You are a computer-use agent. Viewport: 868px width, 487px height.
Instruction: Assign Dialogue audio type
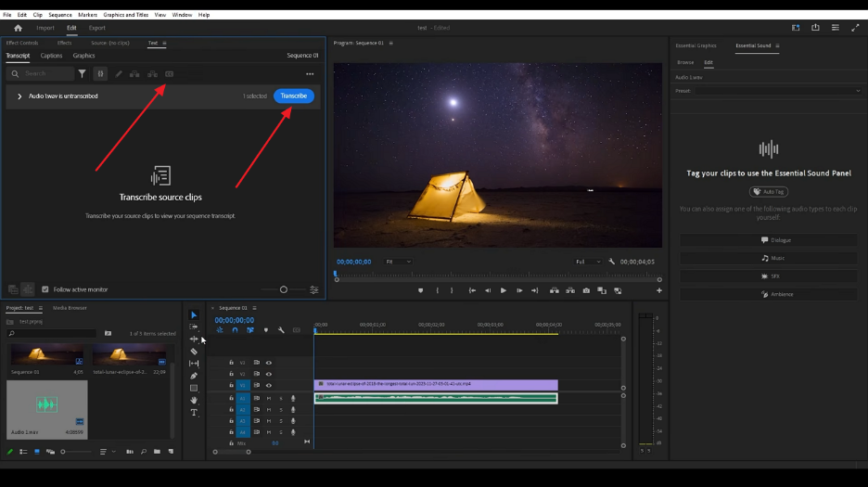[769, 240]
